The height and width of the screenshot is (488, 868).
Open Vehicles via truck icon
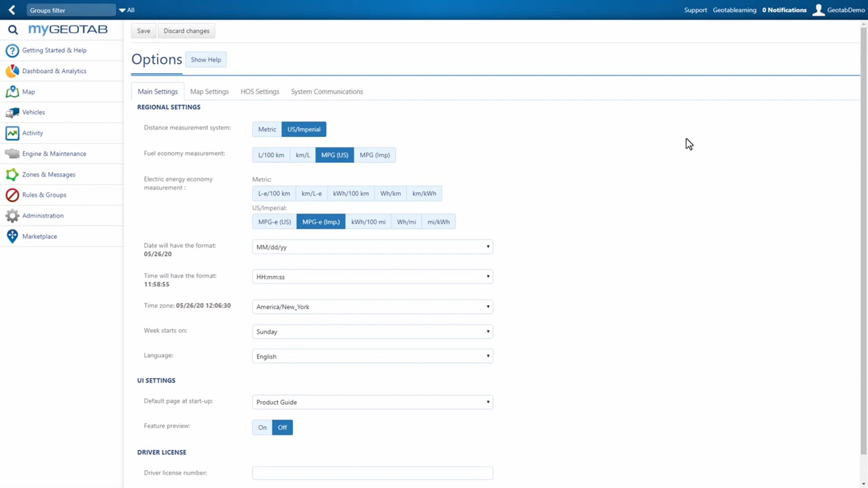[x=12, y=113]
